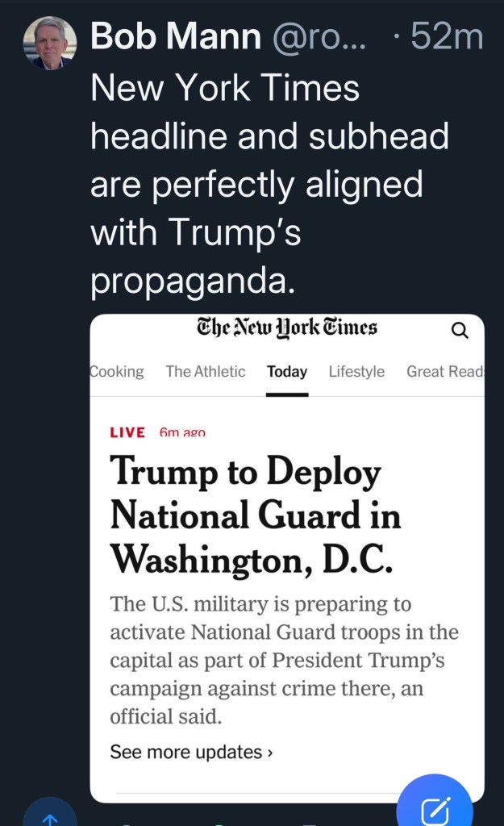Image resolution: width=504 pixels, height=826 pixels.
Task: Tap the article subhead about U.S. military
Action: pyautogui.click(x=284, y=659)
